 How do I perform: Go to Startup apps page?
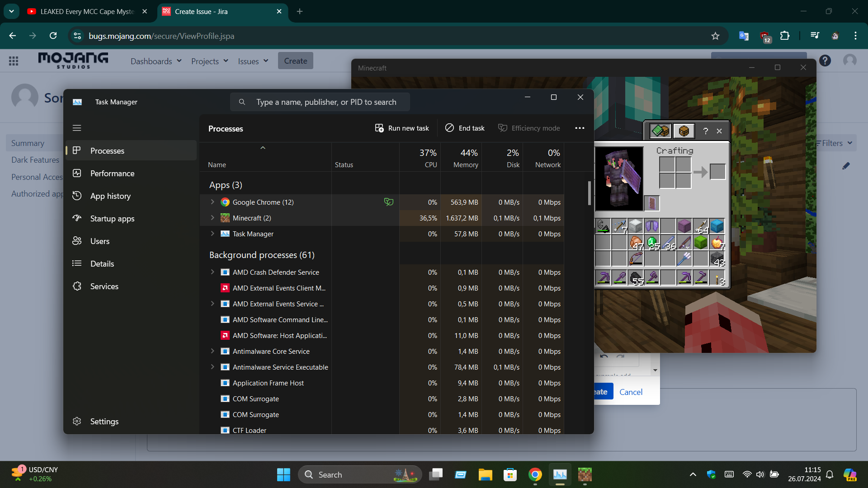112,219
